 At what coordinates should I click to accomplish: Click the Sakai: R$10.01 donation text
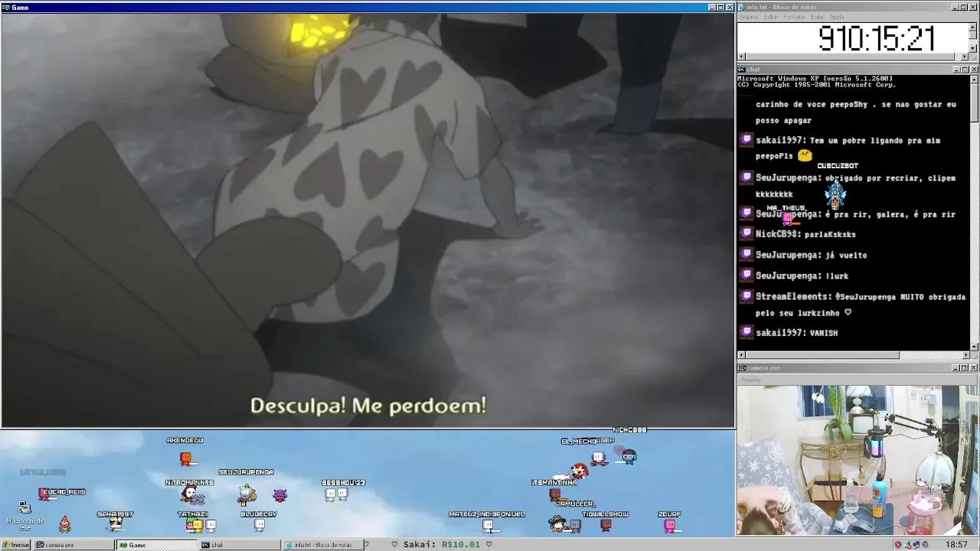(442, 545)
